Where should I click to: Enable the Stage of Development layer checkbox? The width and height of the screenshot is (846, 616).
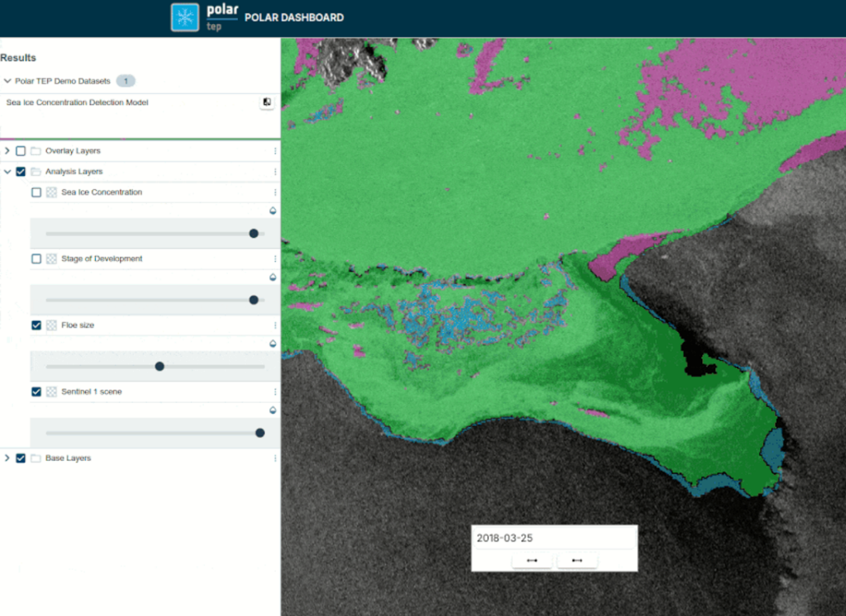click(36, 259)
